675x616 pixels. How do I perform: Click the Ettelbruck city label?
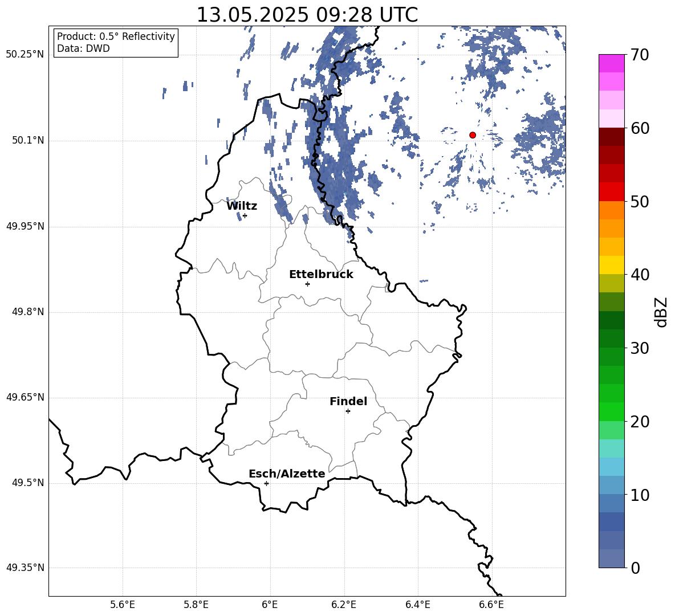click(321, 275)
